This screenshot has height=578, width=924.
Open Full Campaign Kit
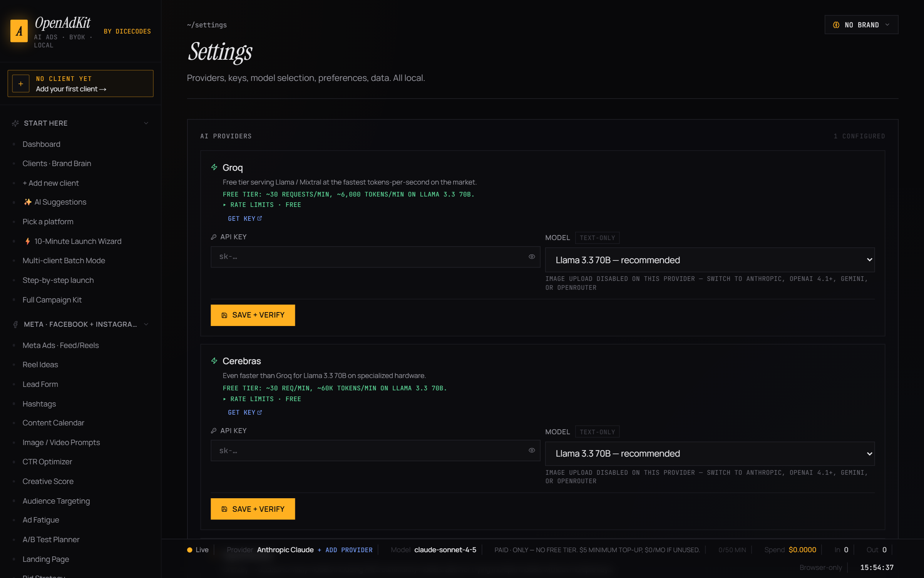[52, 300]
